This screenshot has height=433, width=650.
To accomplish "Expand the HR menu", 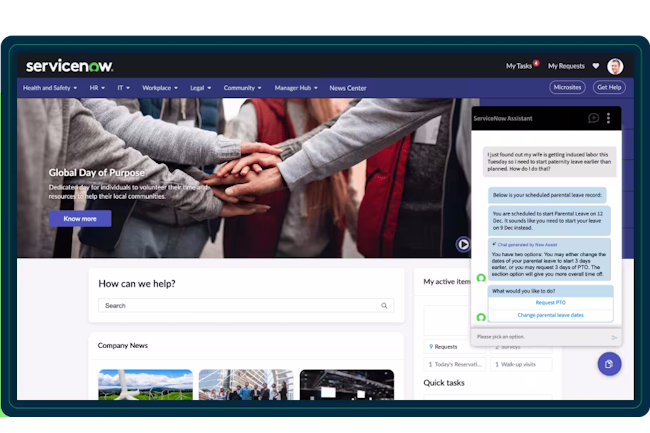I will tap(97, 88).
